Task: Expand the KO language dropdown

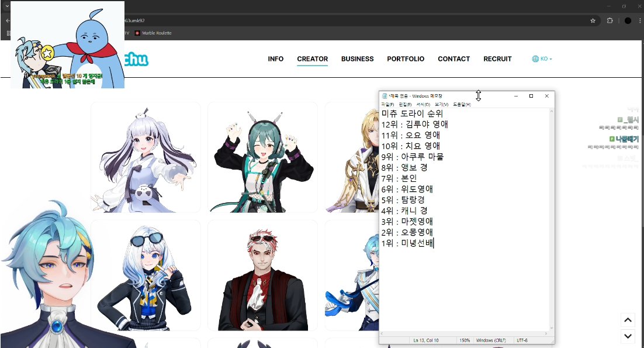Action: point(546,58)
